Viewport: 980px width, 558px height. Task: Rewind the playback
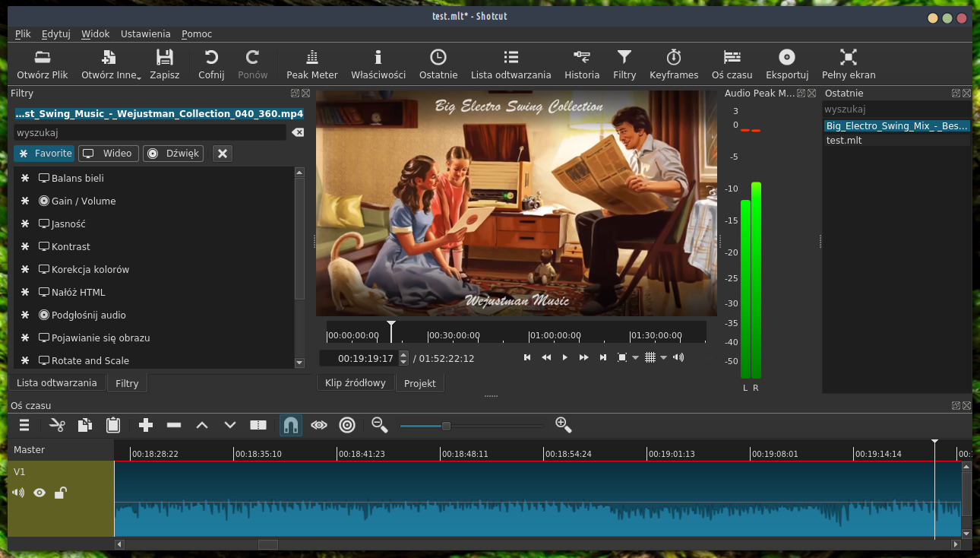pos(546,357)
